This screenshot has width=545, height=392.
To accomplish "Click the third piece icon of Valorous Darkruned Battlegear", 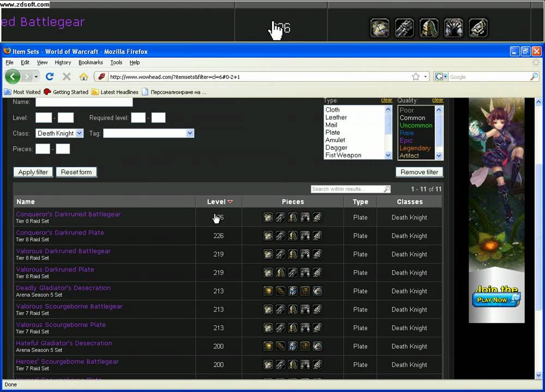I will pos(293,254).
